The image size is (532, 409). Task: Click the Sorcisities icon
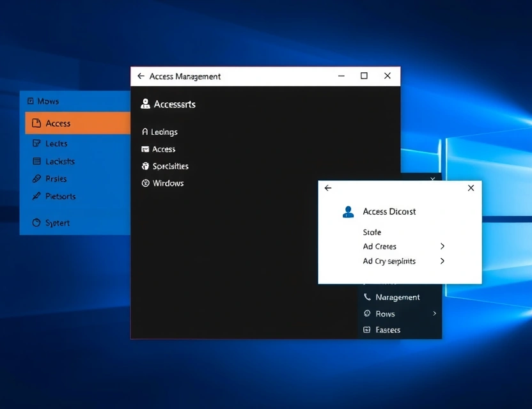(x=145, y=166)
